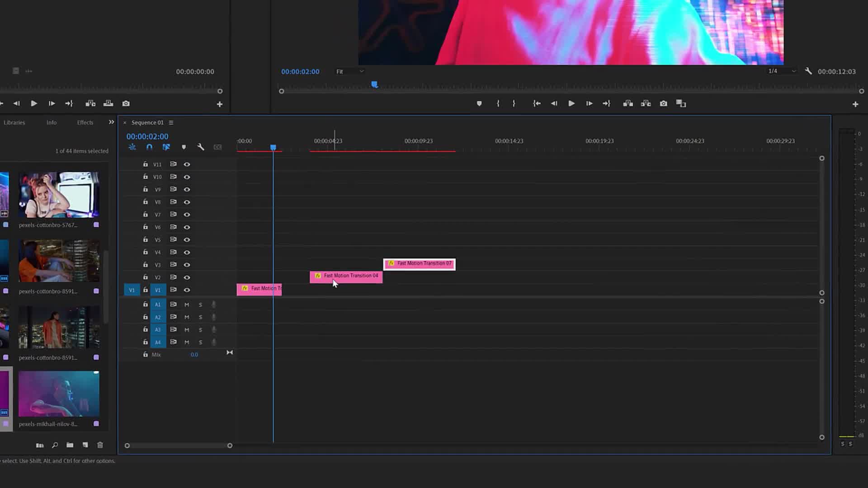Click timeline playhead timecode 00:00:02:00

point(147,136)
